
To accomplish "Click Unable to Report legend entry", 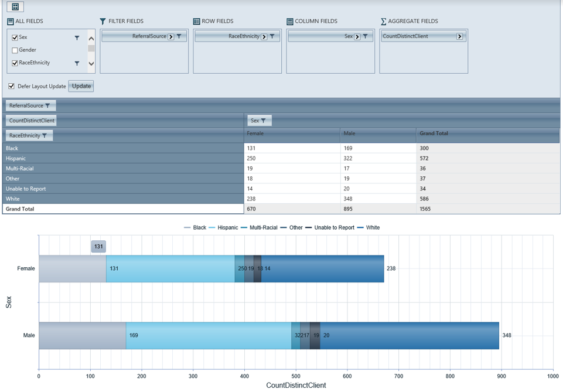I will [x=330, y=227].
